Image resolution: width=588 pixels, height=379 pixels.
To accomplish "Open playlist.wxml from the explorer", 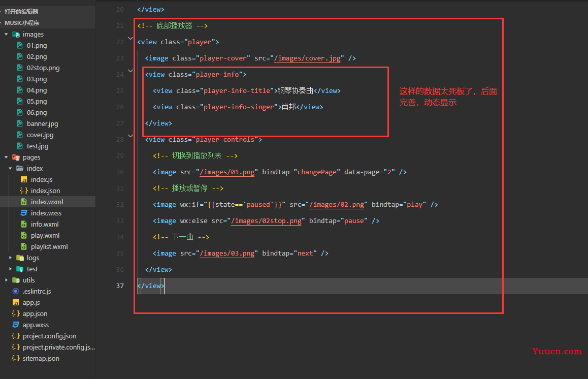I will pyautogui.click(x=49, y=246).
